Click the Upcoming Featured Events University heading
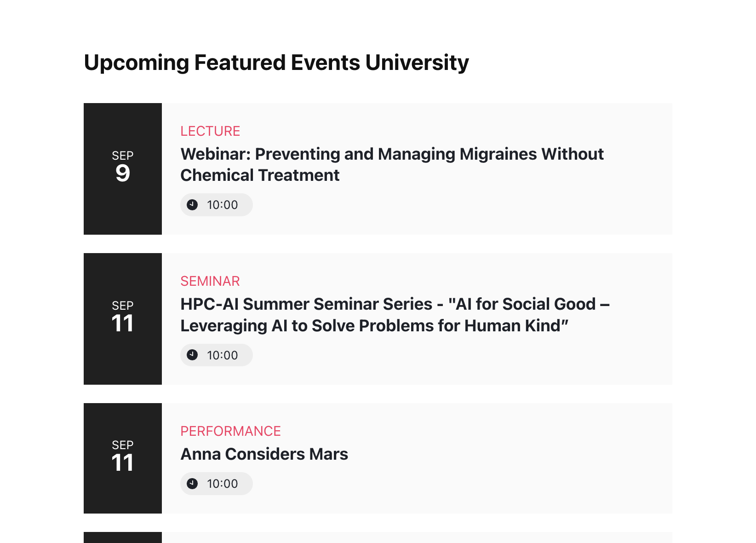The width and height of the screenshot is (756, 543). [276, 63]
